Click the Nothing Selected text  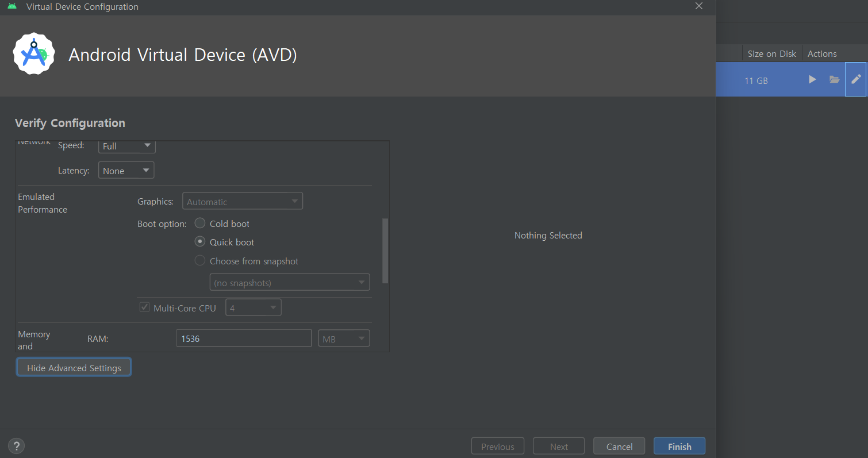tap(548, 235)
